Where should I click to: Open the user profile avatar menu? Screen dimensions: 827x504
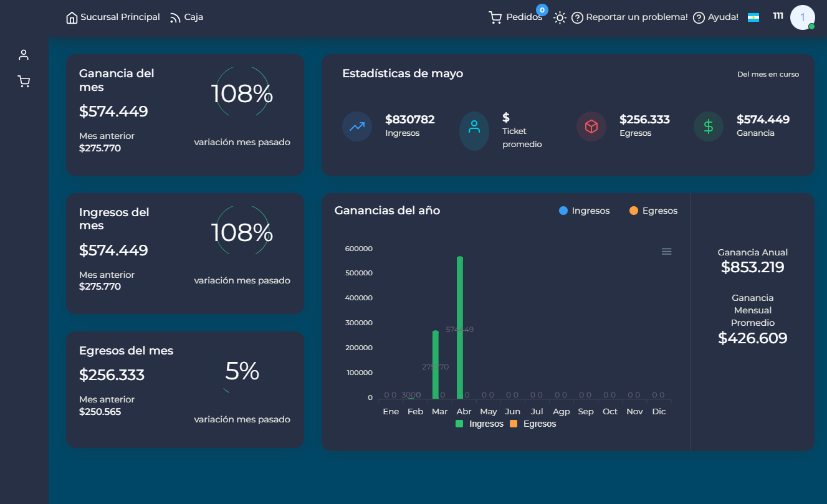tap(802, 17)
